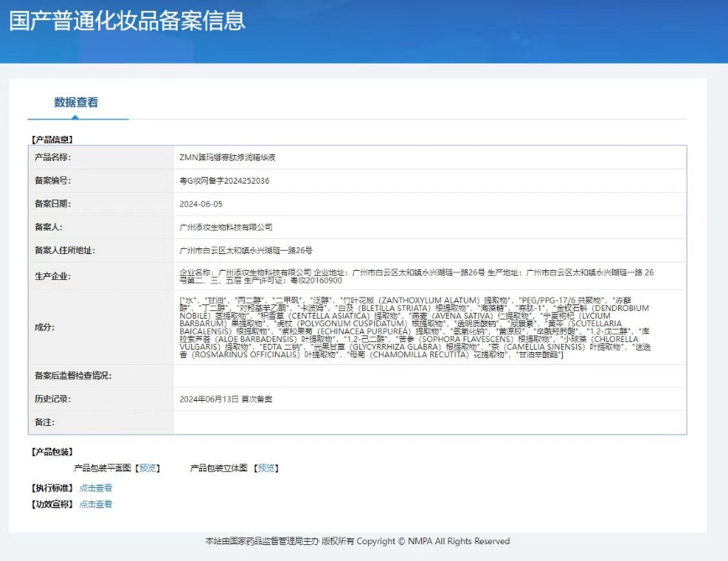This screenshot has height=561, width=728.
Task: Click the 产品信息 section heading
Action: coord(51,139)
